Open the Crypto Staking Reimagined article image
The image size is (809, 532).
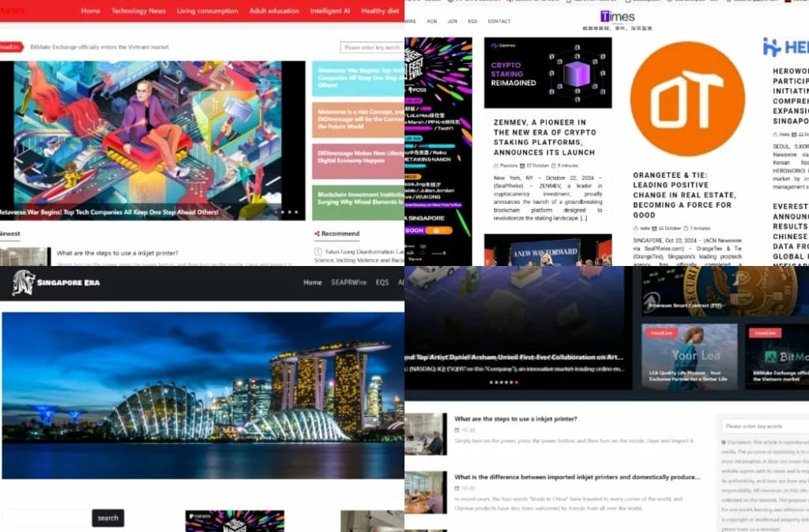pos(548,73)
